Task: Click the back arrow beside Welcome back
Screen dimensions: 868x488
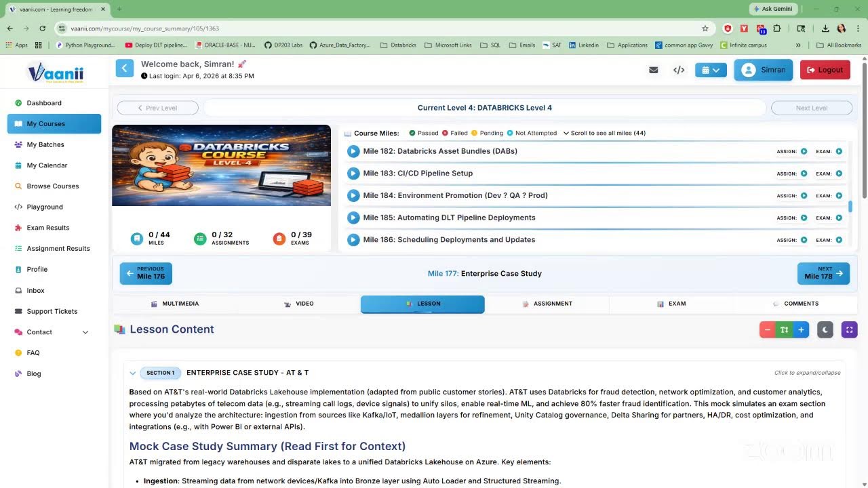Action: point(125,68)
